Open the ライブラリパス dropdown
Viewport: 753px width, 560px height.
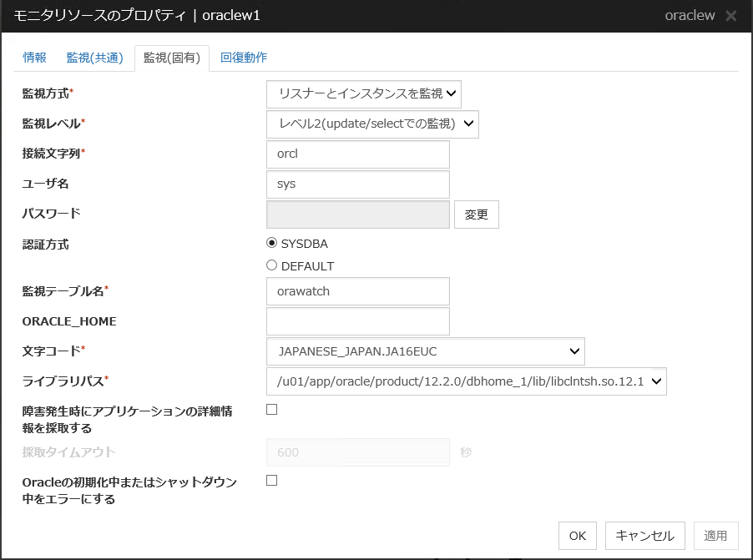point(466,381)
